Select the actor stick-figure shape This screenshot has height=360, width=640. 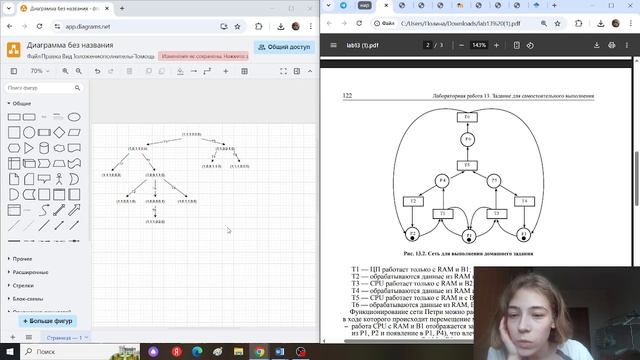point(59,179)
